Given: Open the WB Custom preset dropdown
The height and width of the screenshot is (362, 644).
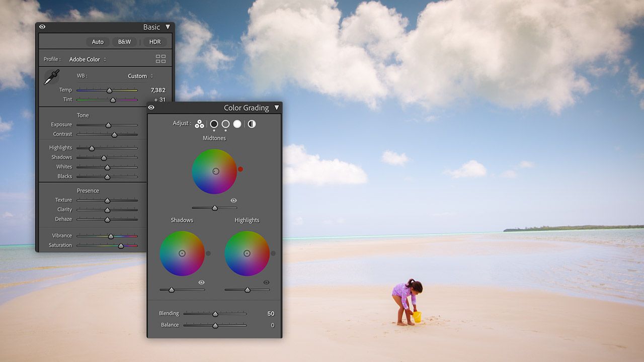Looking at the screenshot, I should tap(140, 76).
